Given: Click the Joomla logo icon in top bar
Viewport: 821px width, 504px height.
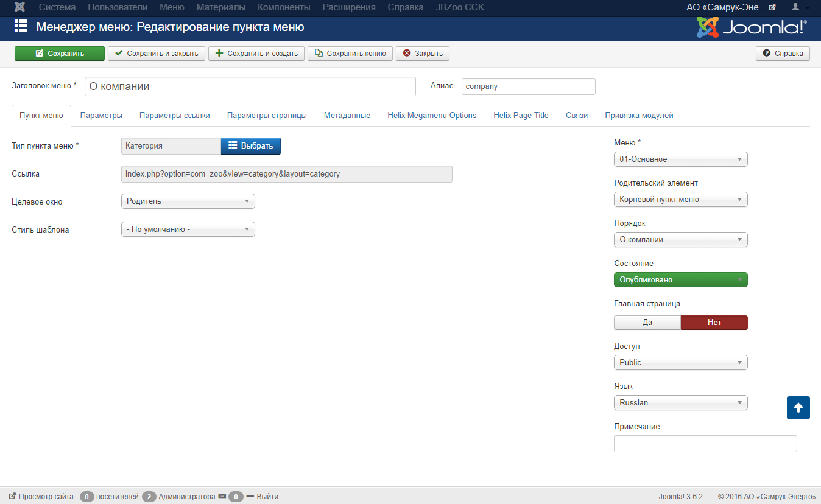Looking at the screenshot, I should [x=20, y=7].
